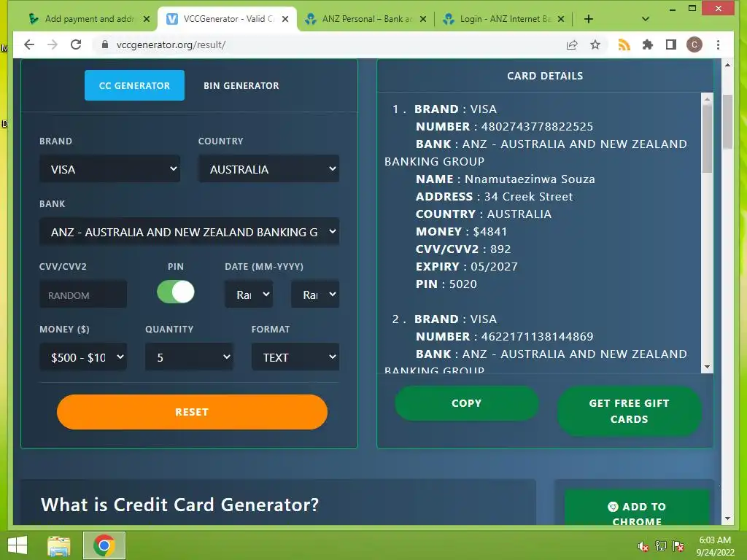Close the Login ANZ Internet Banking tab

point(561,19)
